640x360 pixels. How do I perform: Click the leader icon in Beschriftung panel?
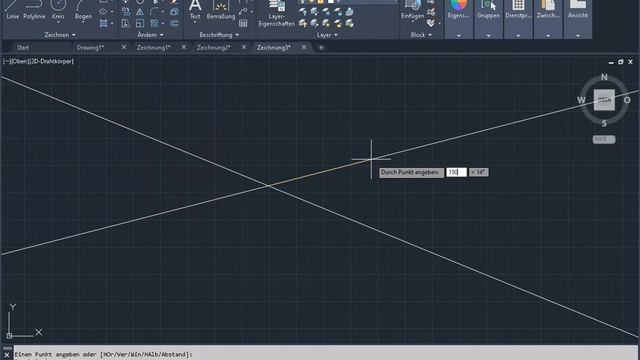[243, 11]
